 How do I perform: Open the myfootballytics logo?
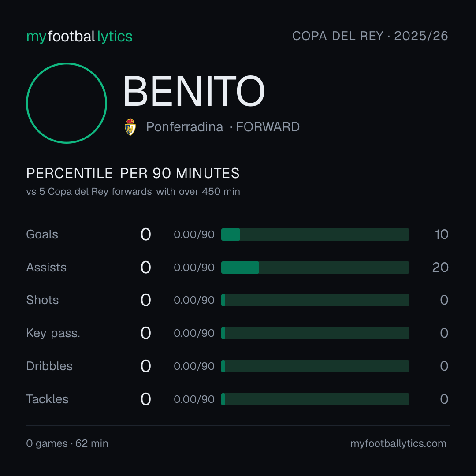click(x=79, y=37)
